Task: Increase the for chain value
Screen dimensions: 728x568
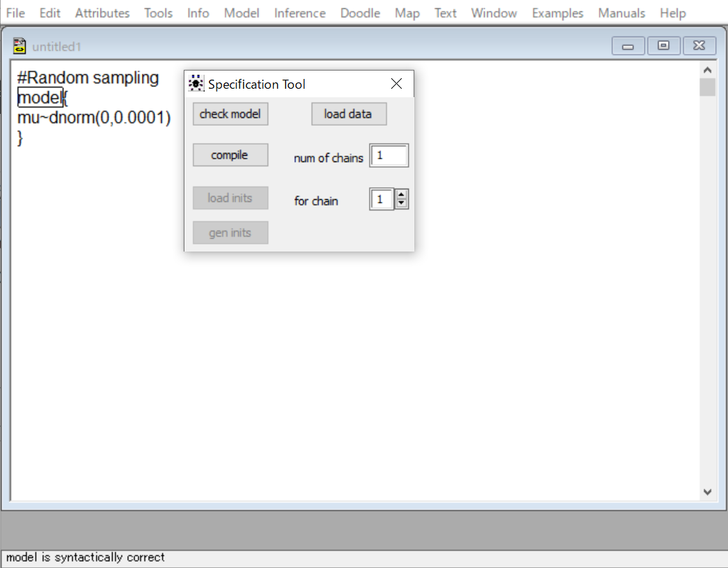Action: 402,195
